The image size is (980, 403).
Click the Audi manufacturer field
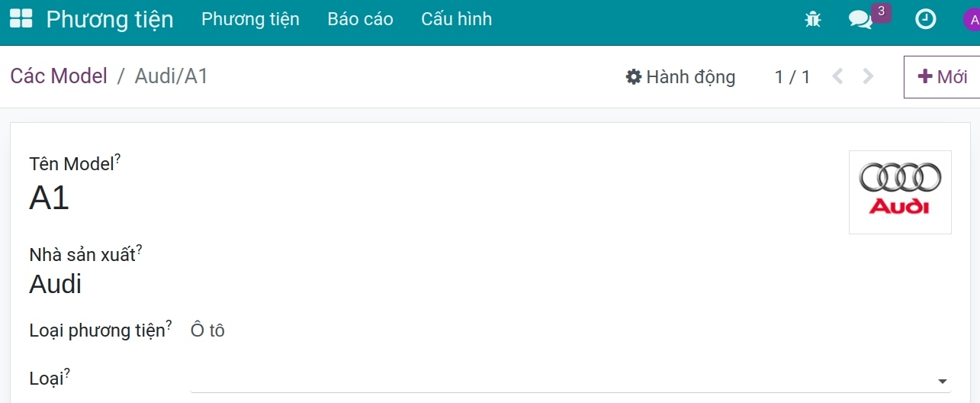pos(56,284)
